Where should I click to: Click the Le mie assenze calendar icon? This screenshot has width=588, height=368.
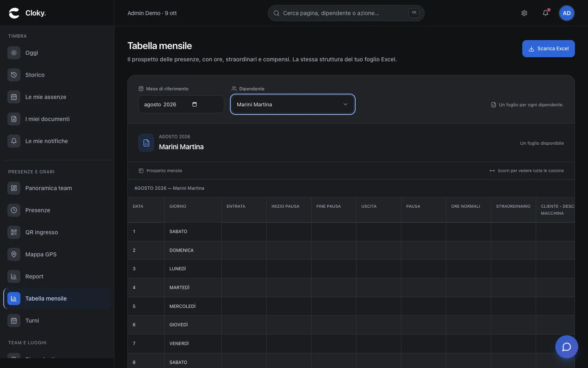tap(14, 97)
